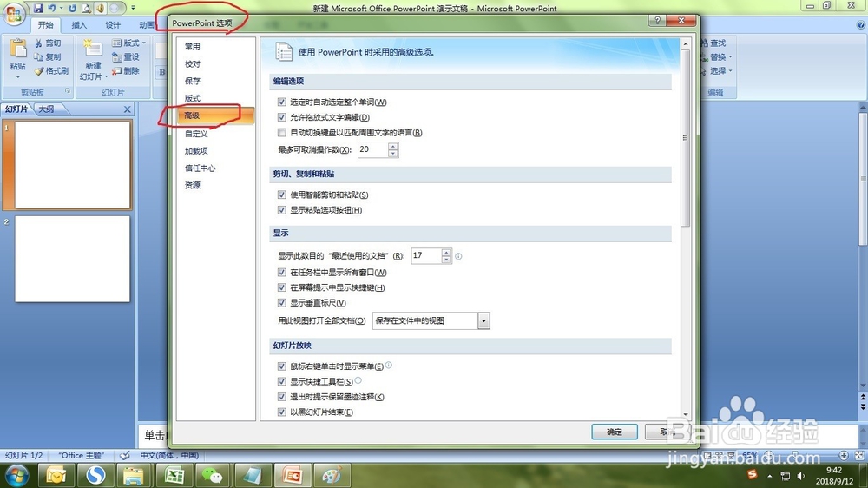Toggle 使用智能剪切和粘贴 checkbox
This screenshot has width=868, height=488.
pos(282,195)
